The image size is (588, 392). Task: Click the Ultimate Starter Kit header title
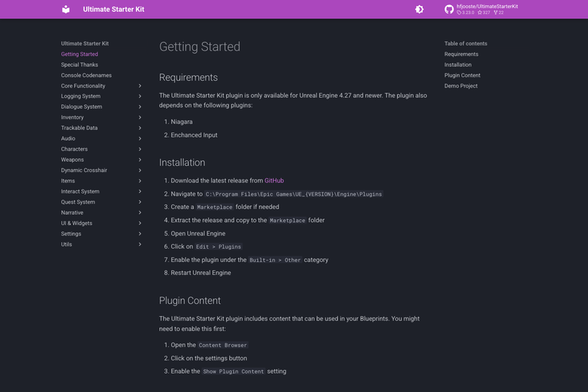point(114,10)
